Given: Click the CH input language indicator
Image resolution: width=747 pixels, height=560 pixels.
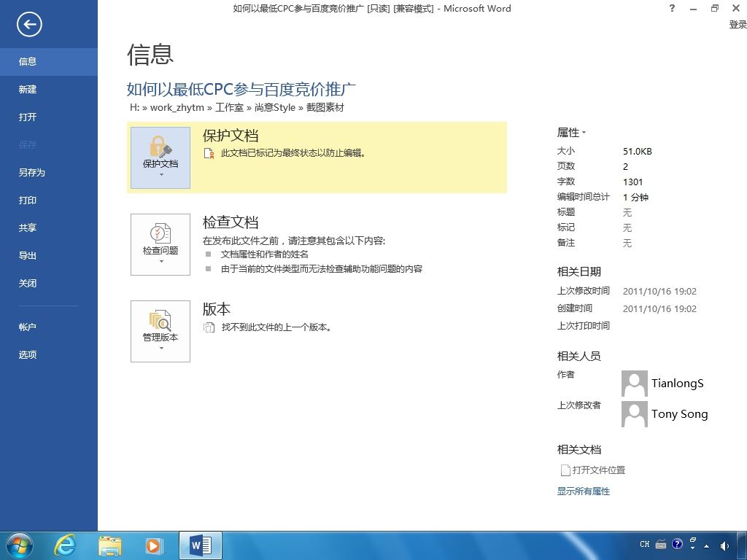Looking at the screenshot, I should 645,544.
